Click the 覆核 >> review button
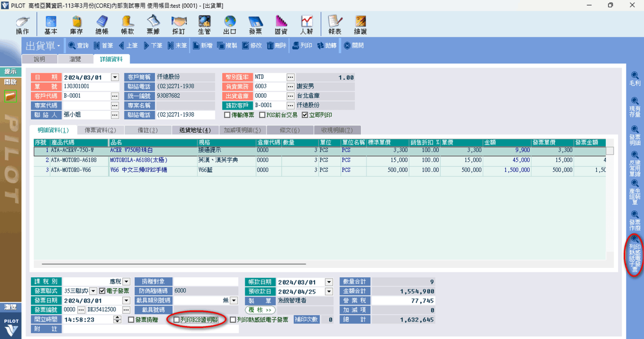The height and width of the screenshot is (339, 644). [260, 310]
